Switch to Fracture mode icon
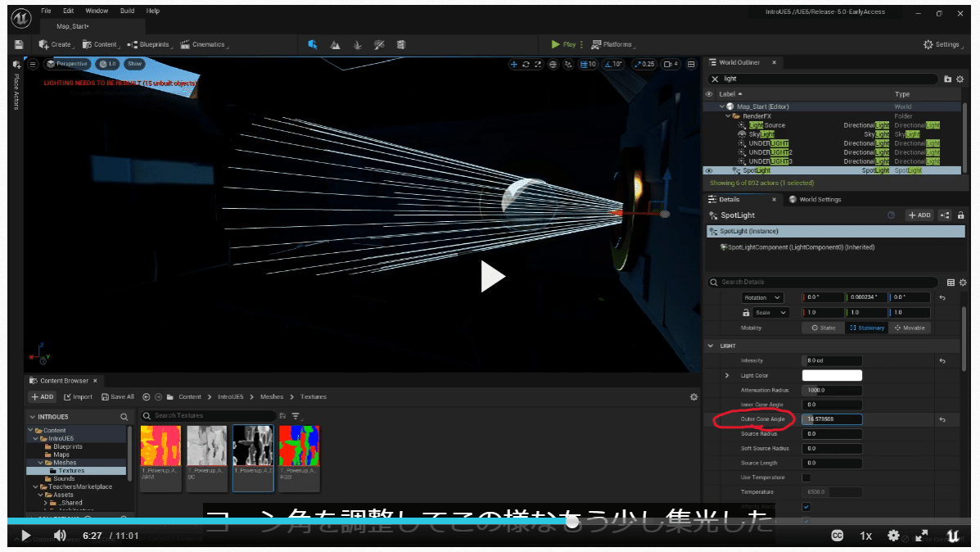The width and height of the screenshot is (980, 552). click(x=401, y=44)
